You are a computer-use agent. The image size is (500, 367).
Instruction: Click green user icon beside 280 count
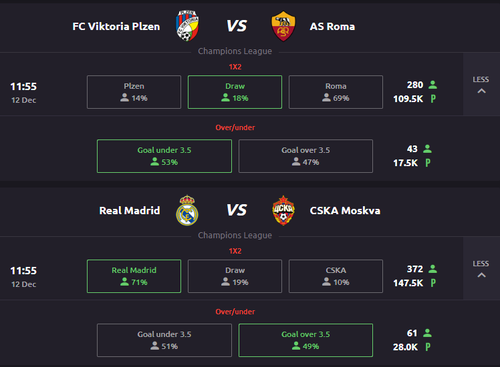click(x=433, y=85)
